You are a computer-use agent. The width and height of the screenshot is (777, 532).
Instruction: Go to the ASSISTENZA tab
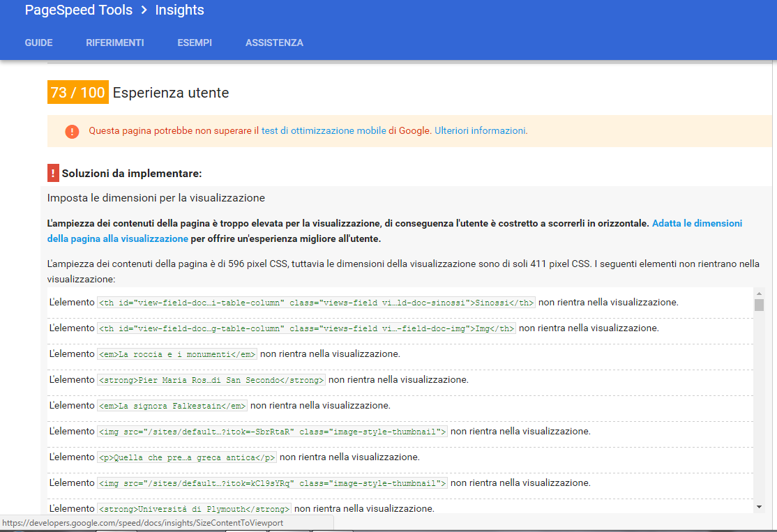(x=274, y=43)
